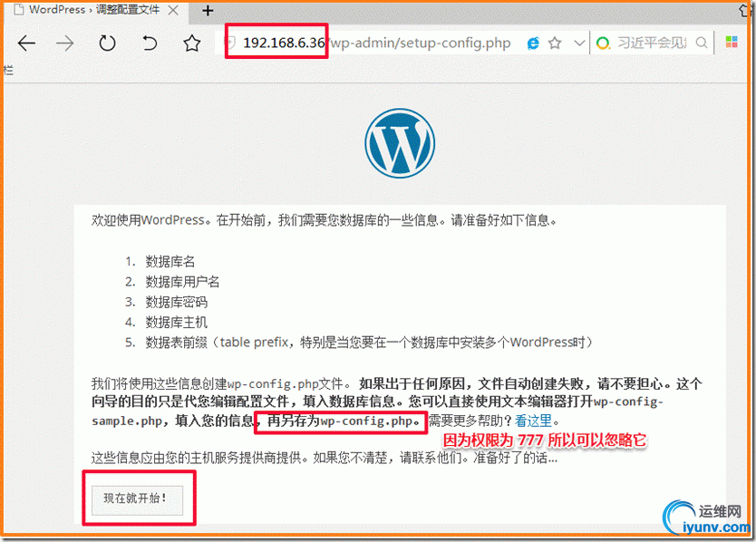Screen dimensions: 756x542
Task: Click the 欢迎使用WordPress welcome sentence
Action: tap(324, 220)
